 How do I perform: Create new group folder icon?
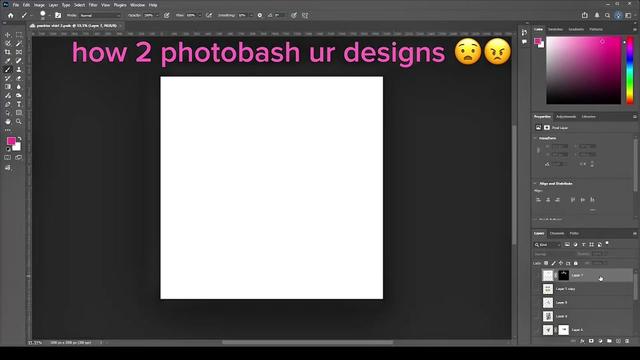609,341
